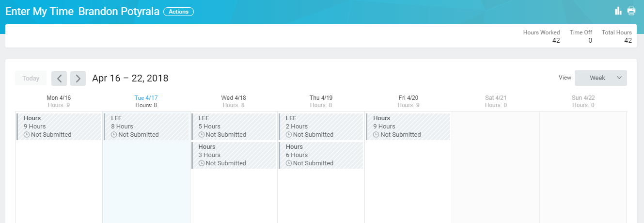Select the Sun 4/22 column header
644x223 pixels.
click(583, 98)
